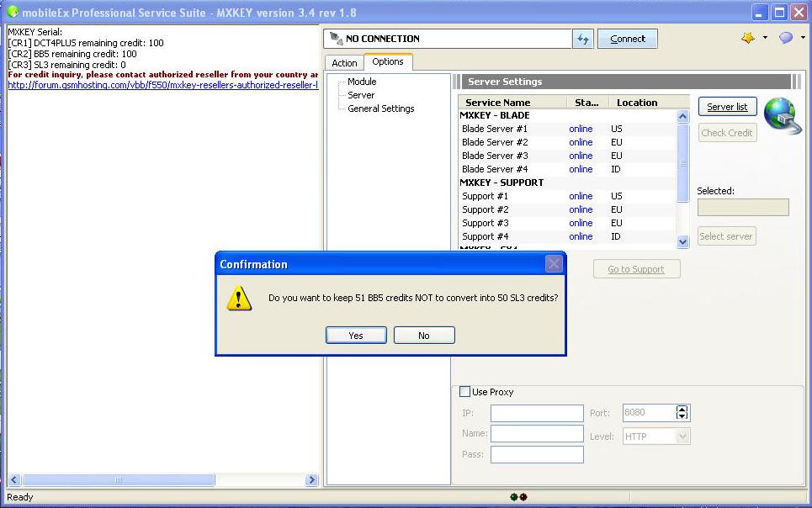Select the Blade Server #3 row

click(x=567, y=156)
